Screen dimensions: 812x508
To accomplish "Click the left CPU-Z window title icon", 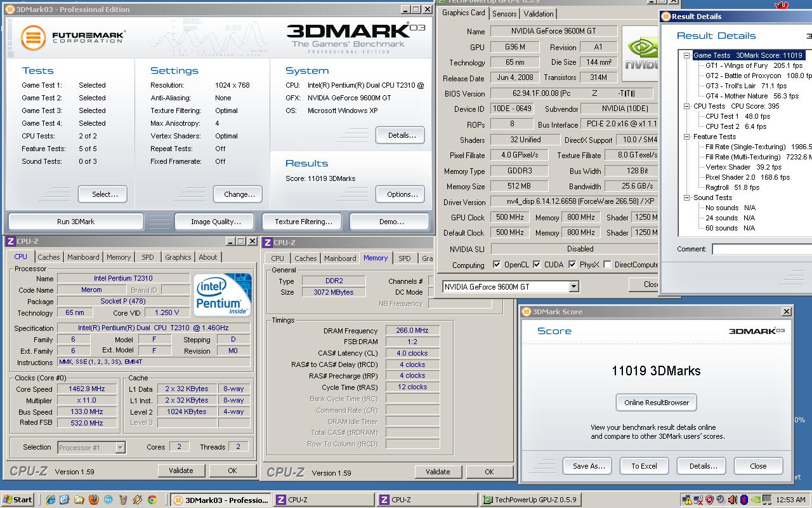I will click(x=11, y=241).
